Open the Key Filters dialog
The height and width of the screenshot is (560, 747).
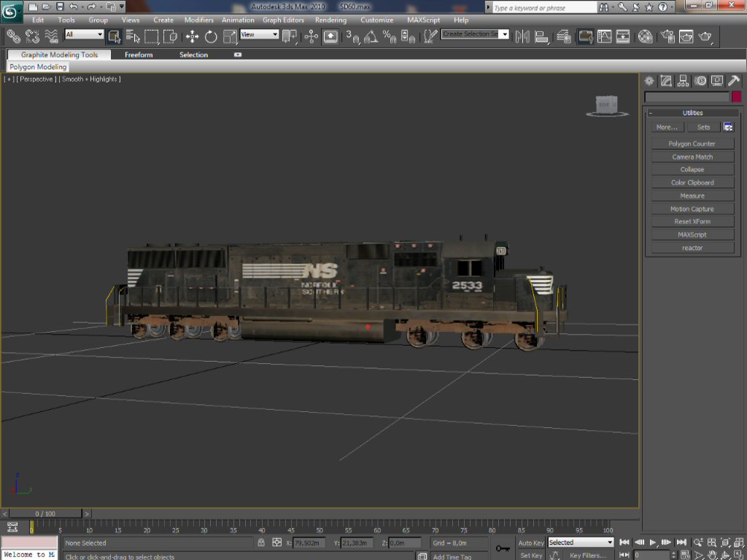coord(588,555)
